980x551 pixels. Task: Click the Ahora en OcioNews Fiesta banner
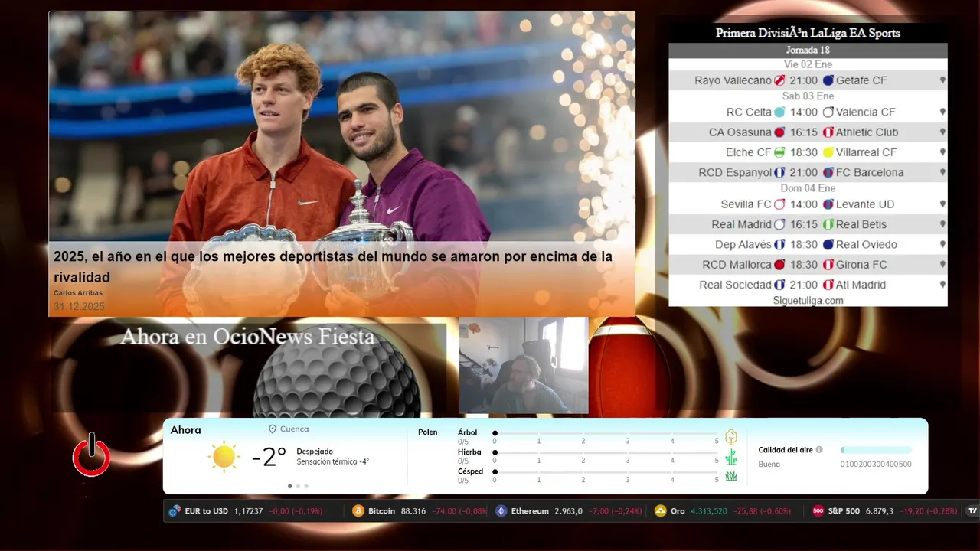247,337
